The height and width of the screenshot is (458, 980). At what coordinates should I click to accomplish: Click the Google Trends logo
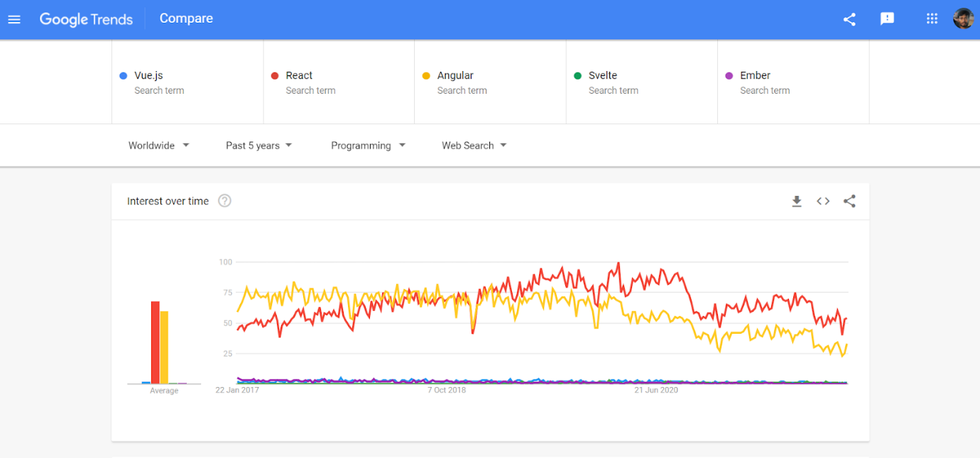[86, 19]
